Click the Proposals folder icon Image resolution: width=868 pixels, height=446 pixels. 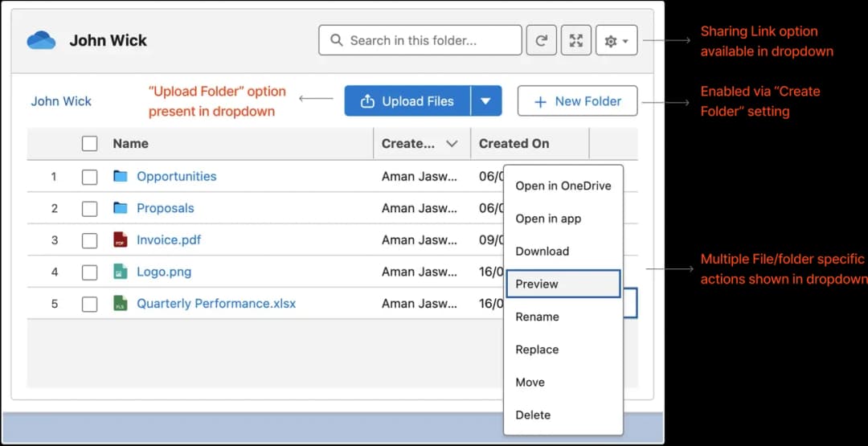pyautogui.click(x=120, y=208)
